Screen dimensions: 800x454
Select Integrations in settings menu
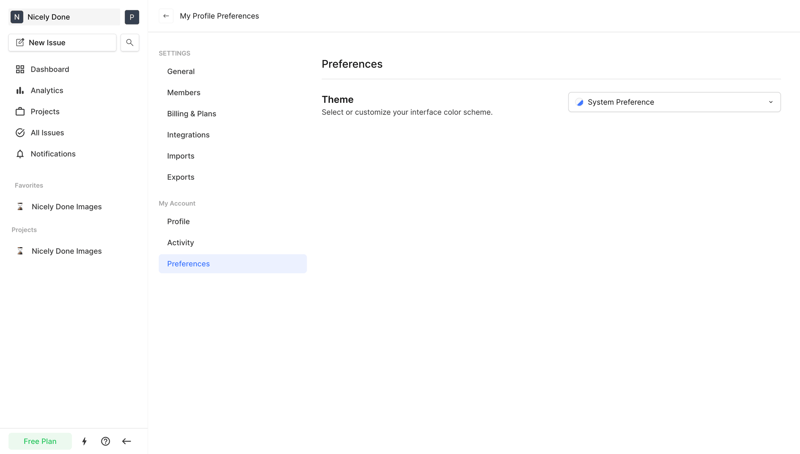188,135
